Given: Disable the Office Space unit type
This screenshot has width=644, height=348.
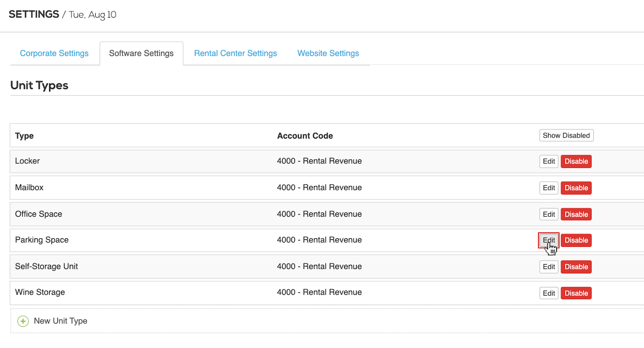Looking at the screenshot, I should 576,214.
